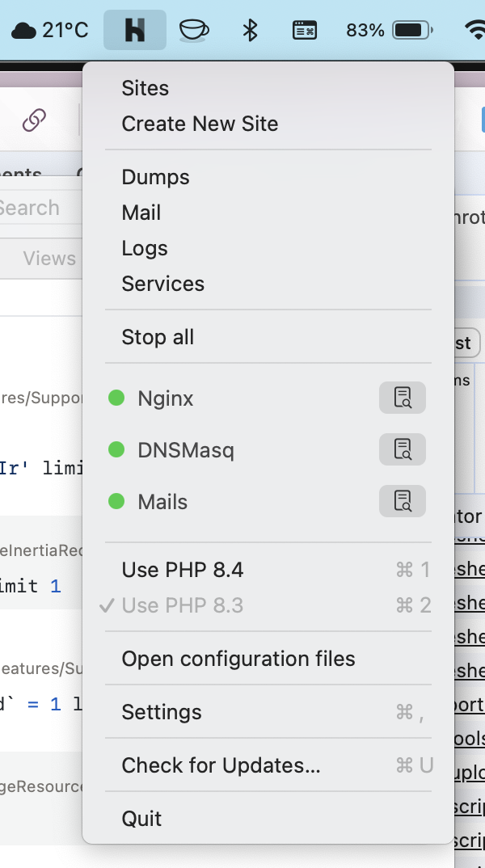
Task: Select Check for Updates...
Action: click(221, 765)
